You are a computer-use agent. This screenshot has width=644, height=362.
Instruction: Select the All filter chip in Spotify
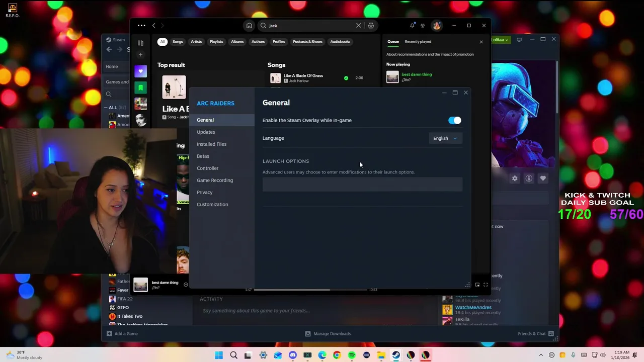point(163,42)
